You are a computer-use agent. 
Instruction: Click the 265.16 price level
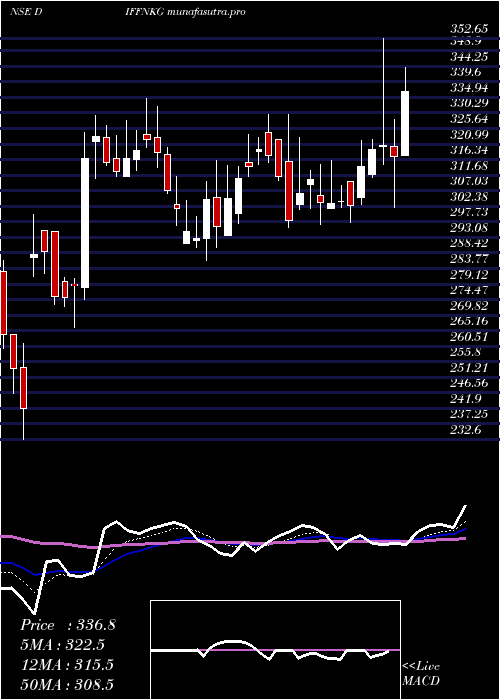point(469,321)
